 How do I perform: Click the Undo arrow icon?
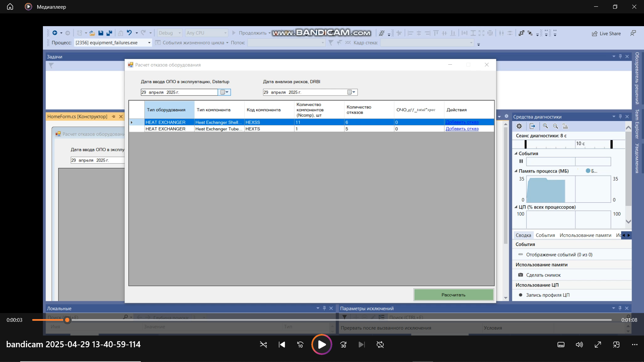tap(129, 33)
